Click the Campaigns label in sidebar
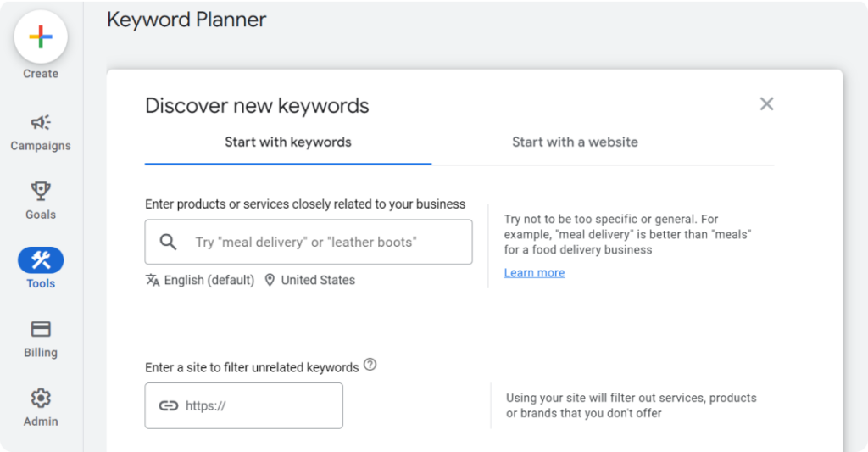Viewport: 868px width, 452px height. coord(41,146)
